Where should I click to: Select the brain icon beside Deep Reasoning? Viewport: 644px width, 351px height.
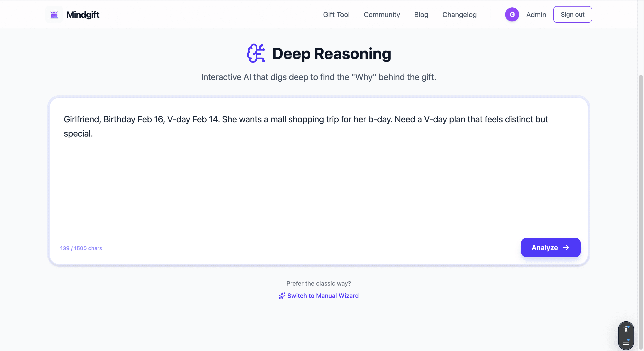point(256,53)
